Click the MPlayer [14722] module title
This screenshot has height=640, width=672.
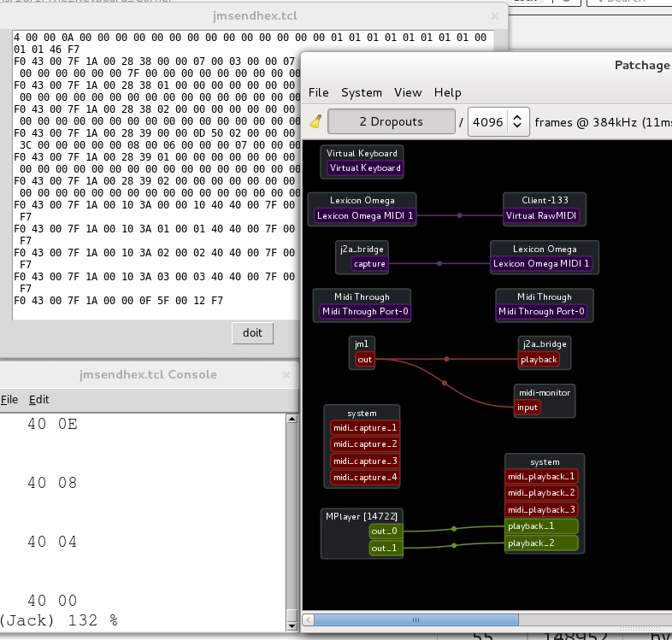click(362, 516)
